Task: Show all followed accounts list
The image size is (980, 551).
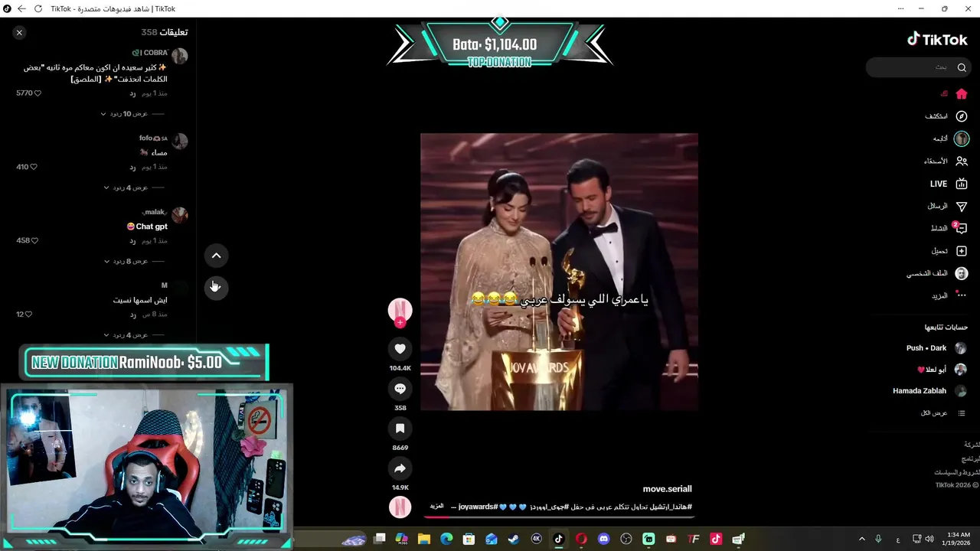Action: 943,413
